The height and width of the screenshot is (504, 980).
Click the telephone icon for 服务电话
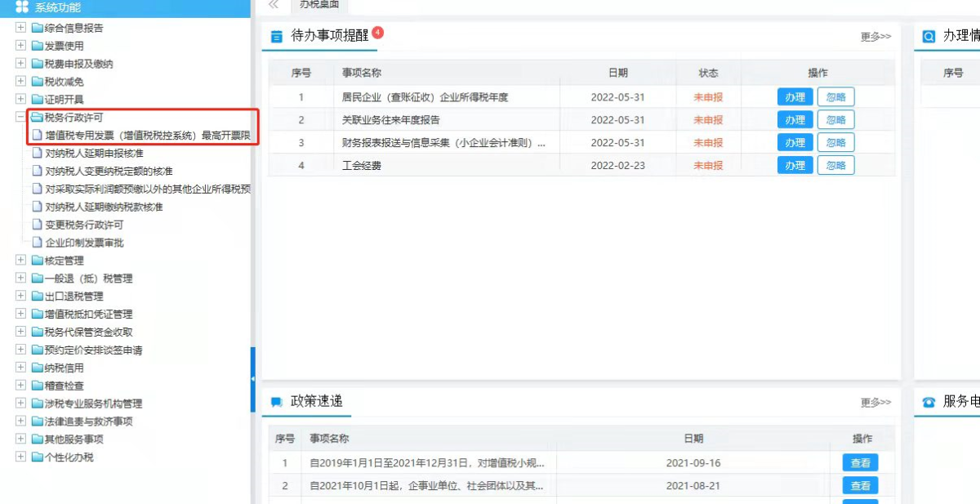pos(929,402)
